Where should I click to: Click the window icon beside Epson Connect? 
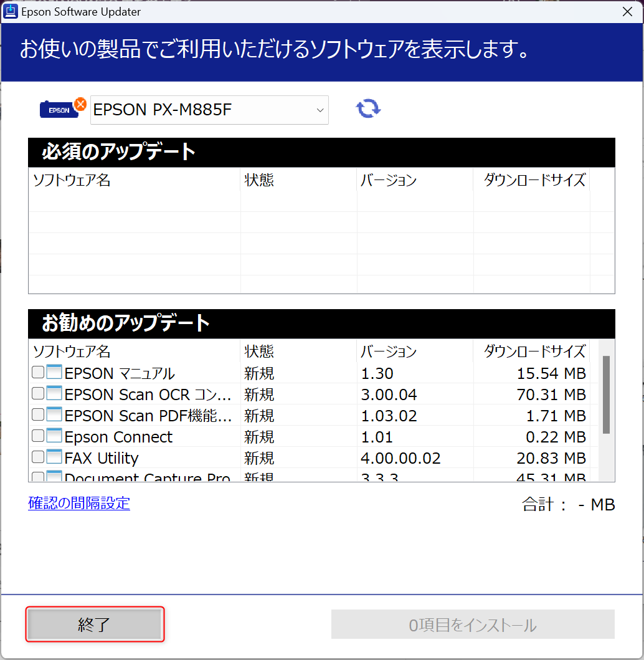pos(54,436)
